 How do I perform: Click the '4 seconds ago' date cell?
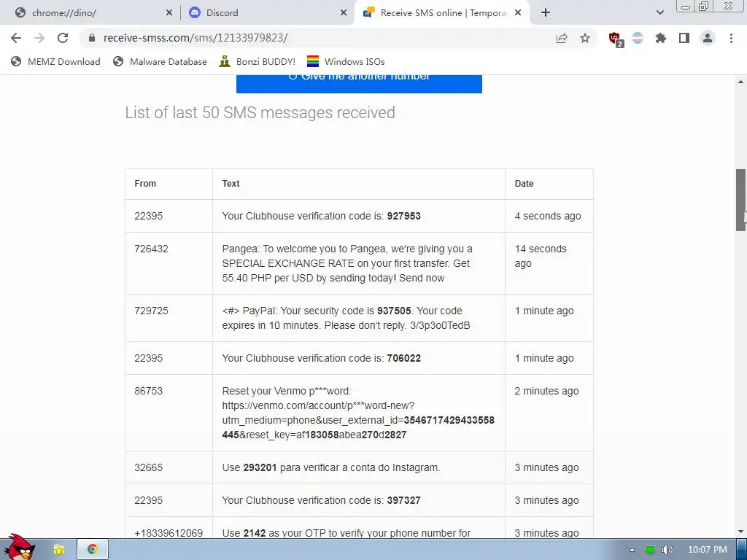[x=548, y=216]
